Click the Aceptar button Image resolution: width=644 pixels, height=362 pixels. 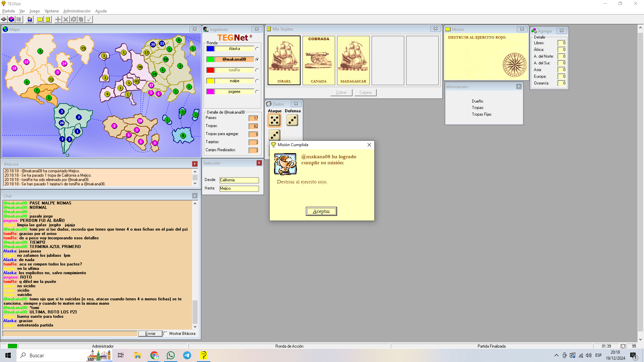[x=321, y=211]
